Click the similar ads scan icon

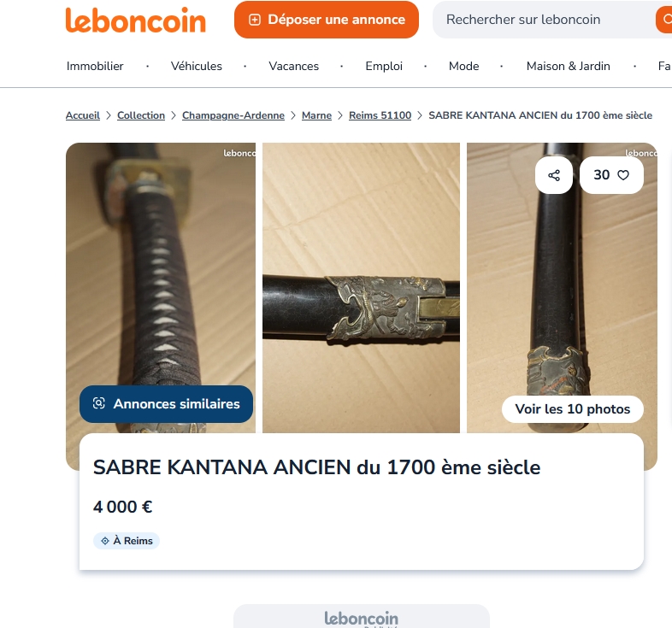point(99,403)
